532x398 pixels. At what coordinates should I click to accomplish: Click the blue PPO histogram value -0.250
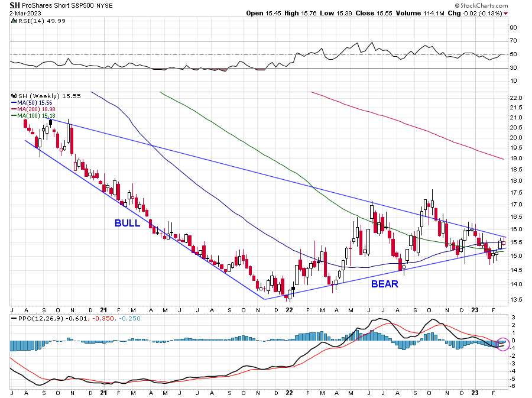pyautogui.click(x=129, y=319)
